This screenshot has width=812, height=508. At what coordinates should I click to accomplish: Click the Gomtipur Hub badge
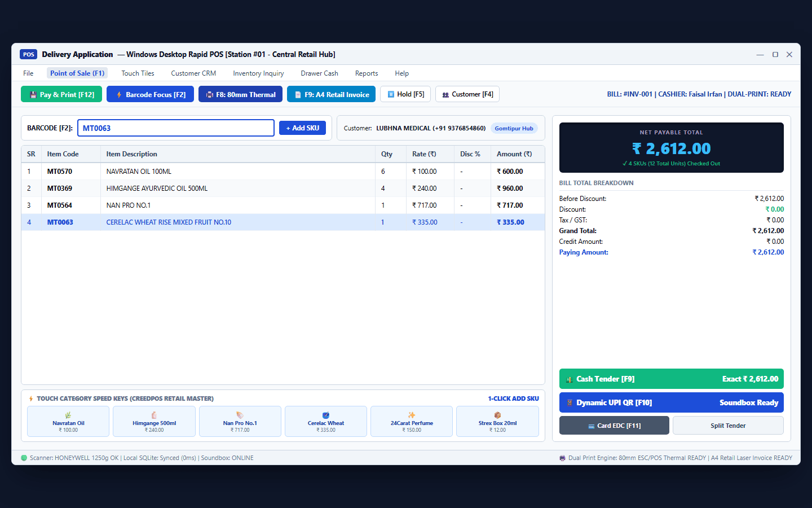click(x=514, y=128)
